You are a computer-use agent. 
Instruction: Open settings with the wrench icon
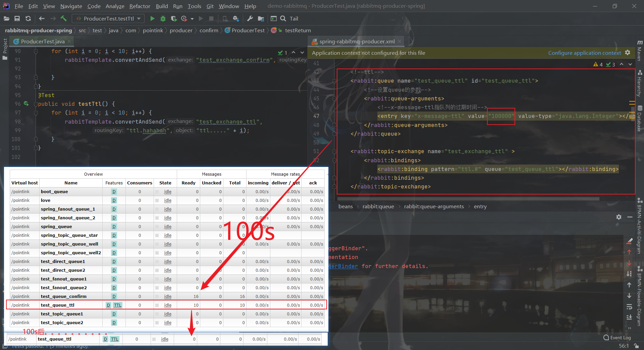[x=250, y=18]
